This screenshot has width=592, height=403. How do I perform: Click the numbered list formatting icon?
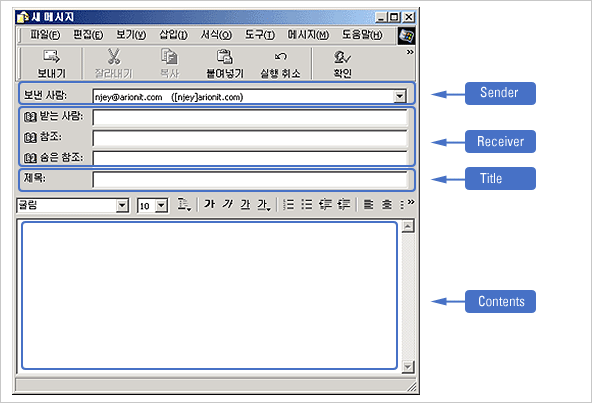pyautogui.click(x=288, y=205)
